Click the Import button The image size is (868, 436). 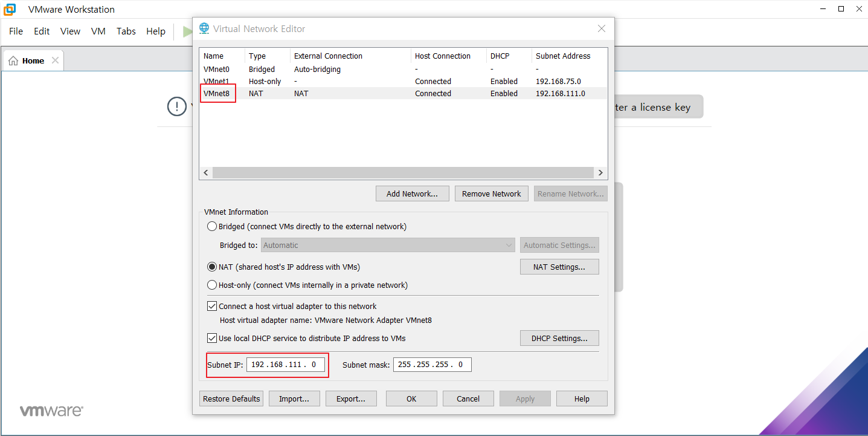point(294,399)
